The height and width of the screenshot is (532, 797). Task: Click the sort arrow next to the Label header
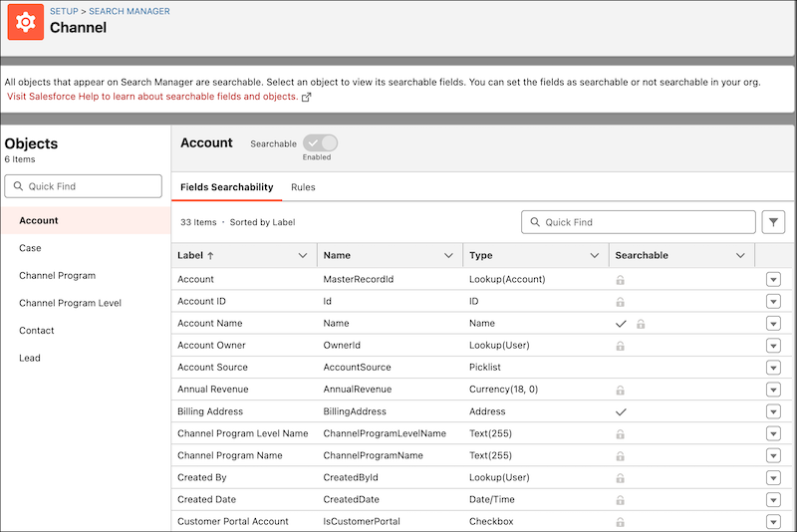(210, 256)
